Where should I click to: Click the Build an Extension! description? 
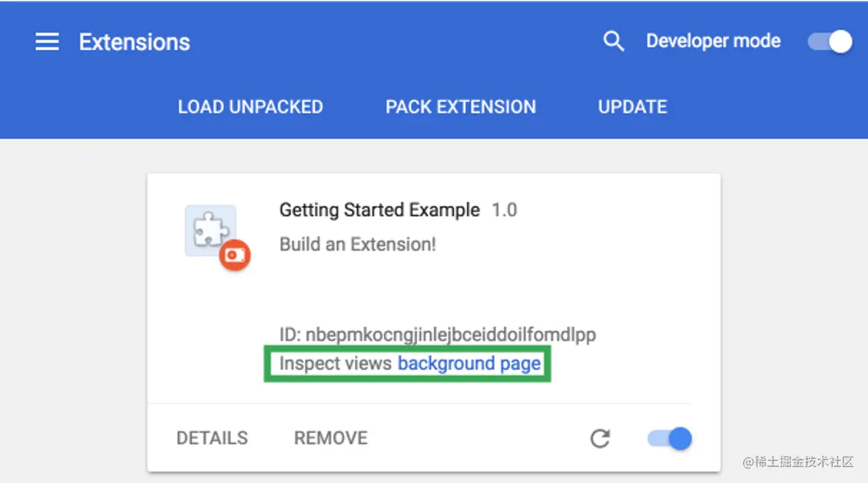(358, 244)
